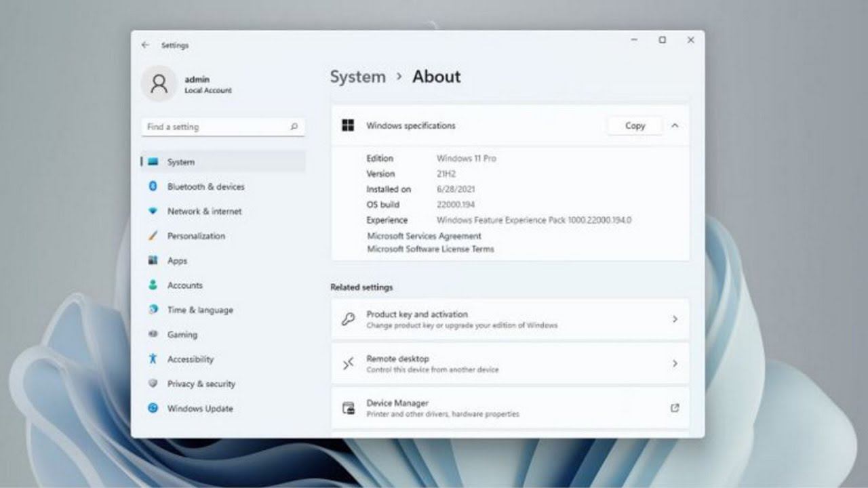
Task: Click the Device Manager icon
Action: point(348,408)
